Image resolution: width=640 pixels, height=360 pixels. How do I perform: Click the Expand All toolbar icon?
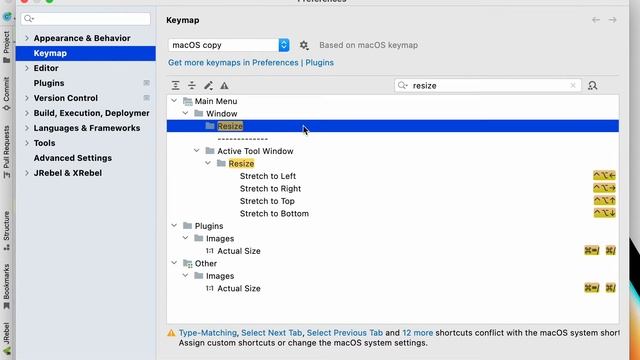[x=176, y=85]
